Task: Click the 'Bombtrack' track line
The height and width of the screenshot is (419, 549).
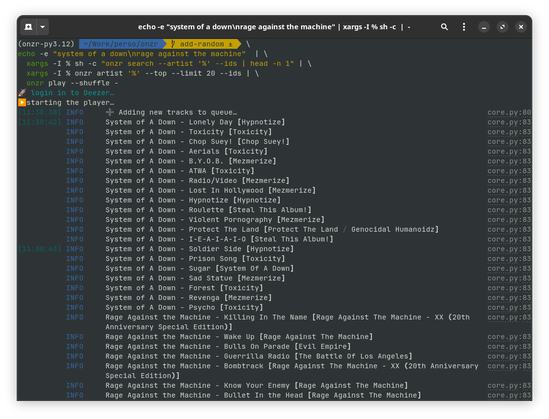Action: click(x=292, y=371)
